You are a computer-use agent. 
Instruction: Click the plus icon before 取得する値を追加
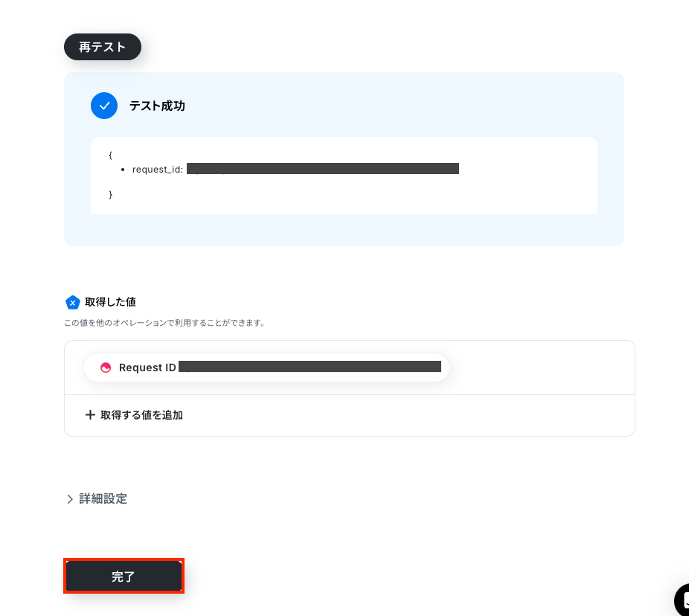(x=90, y=415)
